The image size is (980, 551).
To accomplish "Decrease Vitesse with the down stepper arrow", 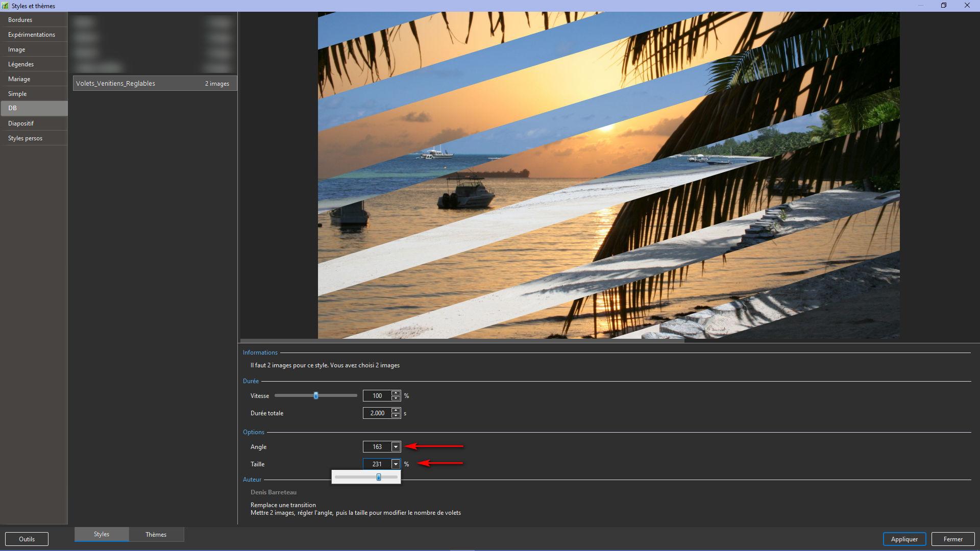I will [396, 398].
